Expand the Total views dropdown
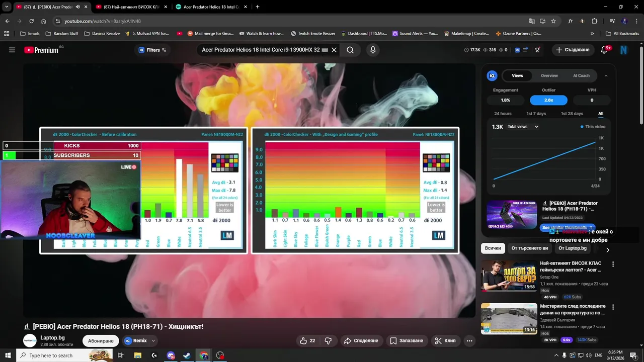Screen dimensions: 644x362 coord(523,127)
